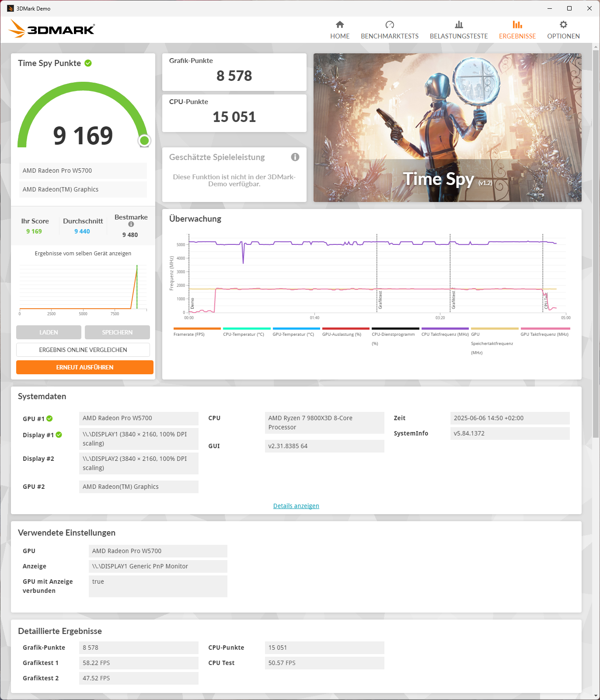600x700 pixels.
Task: Click the Benchmarktests gauge icon
Action: tap(390, 24)
